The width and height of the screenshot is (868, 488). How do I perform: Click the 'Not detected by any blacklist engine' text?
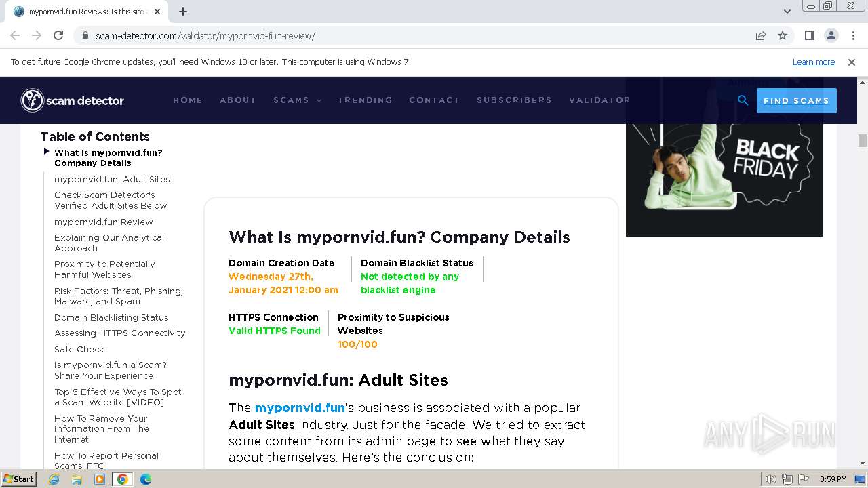point(410,283)
